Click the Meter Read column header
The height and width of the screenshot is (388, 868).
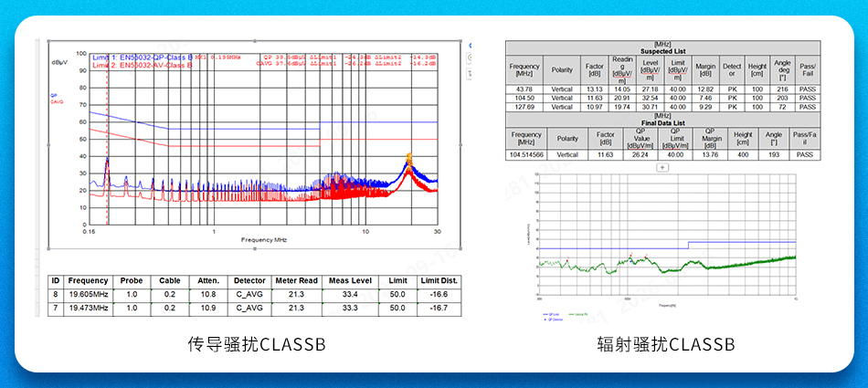[297, 280]
